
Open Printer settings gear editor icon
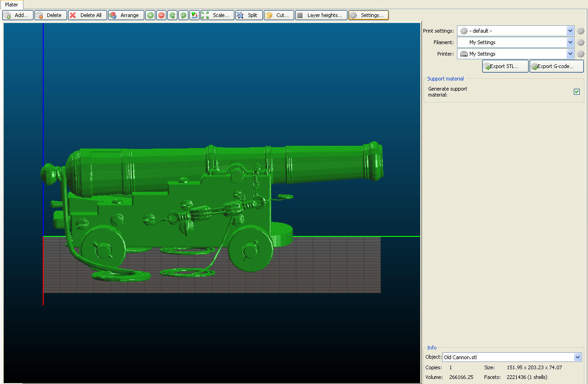[581, 54]
